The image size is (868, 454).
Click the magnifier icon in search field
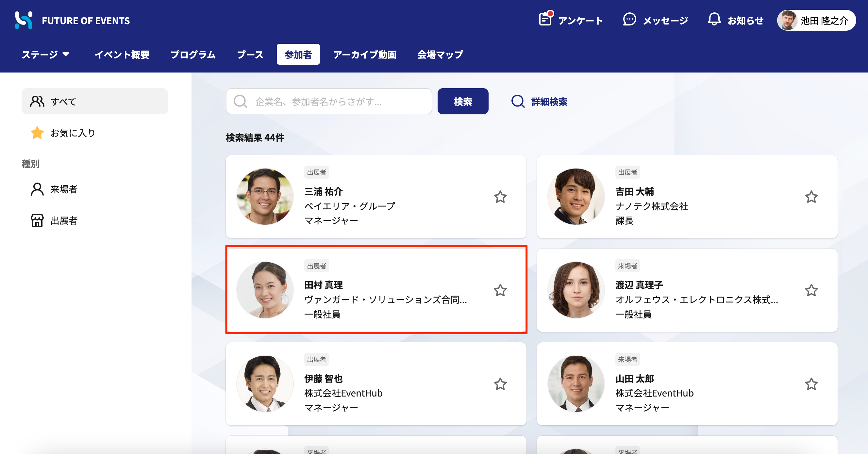click(240, 101)
